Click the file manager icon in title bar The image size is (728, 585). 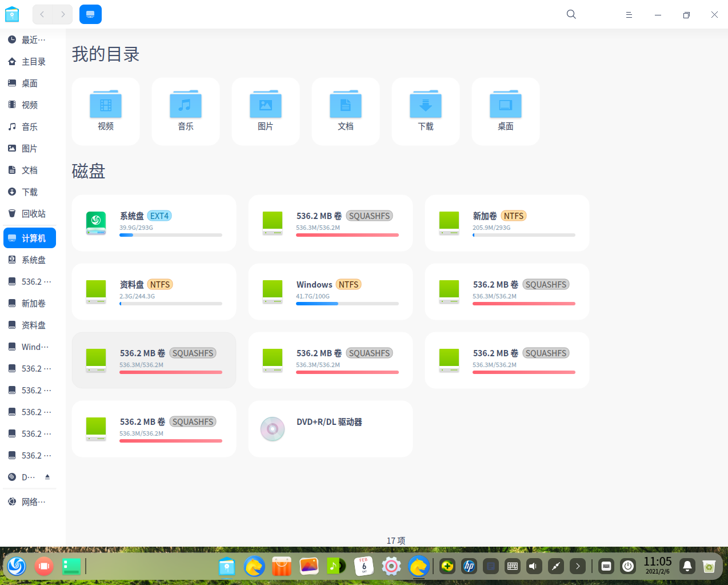click(12, 14)
